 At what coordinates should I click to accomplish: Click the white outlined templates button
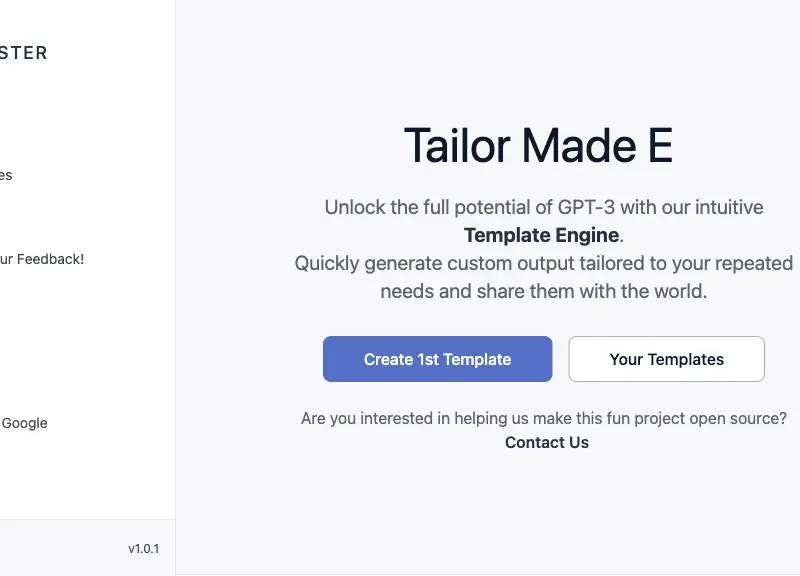coord(666,359)
